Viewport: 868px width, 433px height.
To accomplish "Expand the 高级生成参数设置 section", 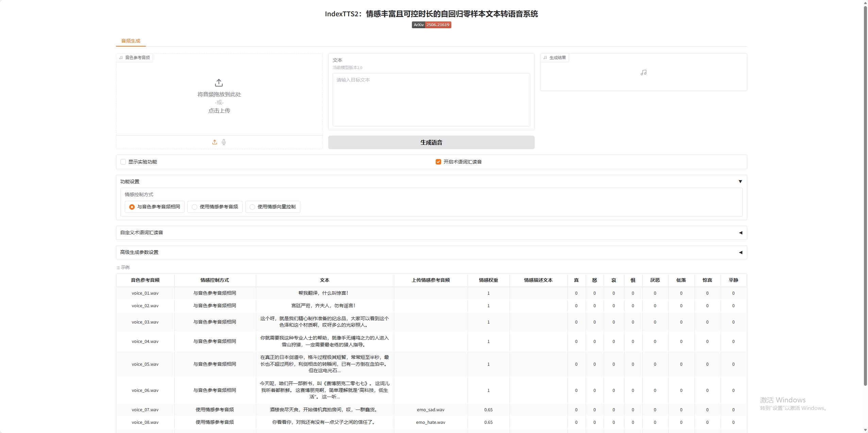I will click(740, 253).
